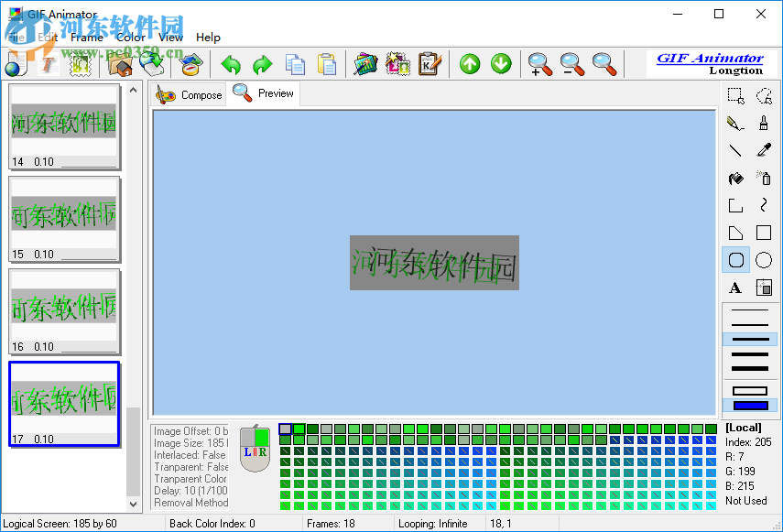This screenshot has width=783, height=532.
Task: Click the GIF Animator Longtion logo
Action: [x=712, y=64]
